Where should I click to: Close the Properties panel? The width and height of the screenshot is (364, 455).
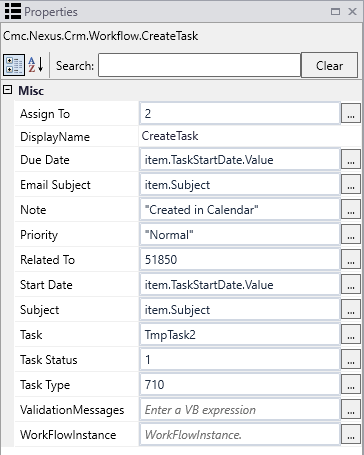(x=352, y=12)
